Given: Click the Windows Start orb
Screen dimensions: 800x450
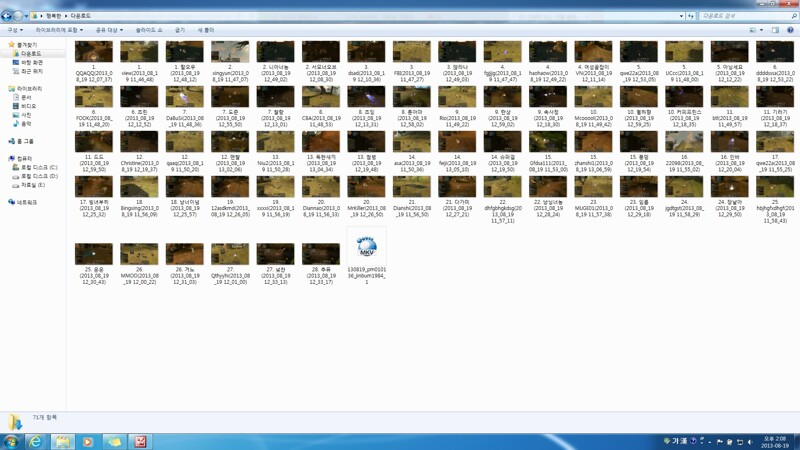Looking at the screenshot, I should tap(11, 441).
